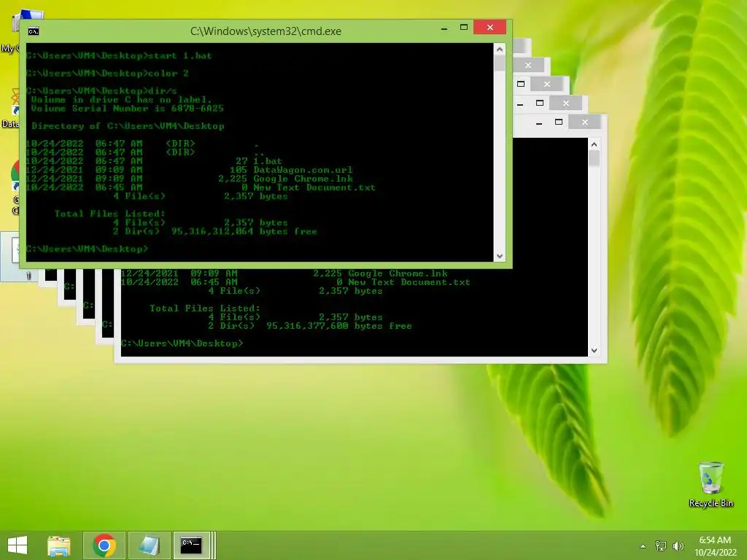Maximize the front cmd.exe window

point(463,28)
